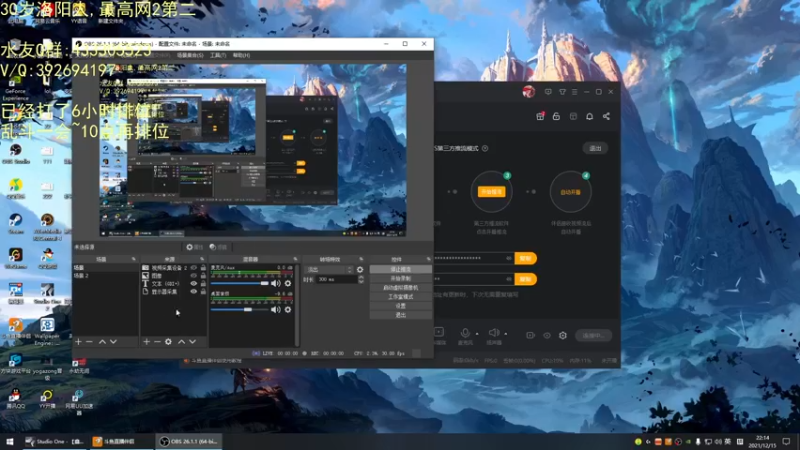This screenshot has height=450, width=800.
Task: Adjust the desktop audio volume slider
Action: pos(239,310)
